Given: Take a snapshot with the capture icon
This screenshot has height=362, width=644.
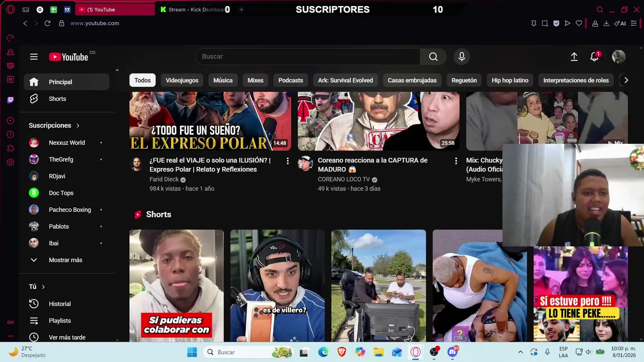Looking at the screenshot, I should point(545,23).
